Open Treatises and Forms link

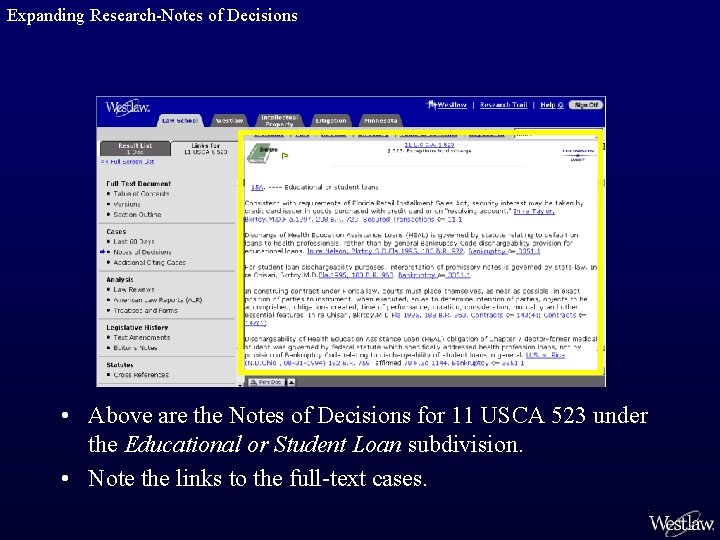pos(146,311)
